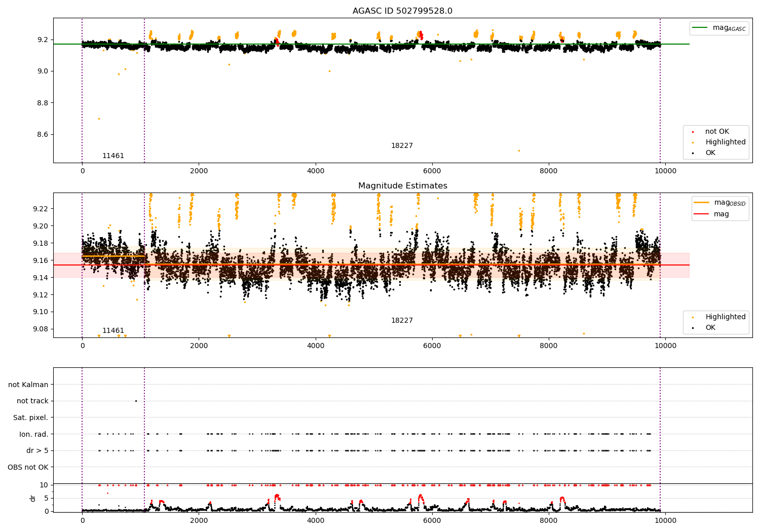Select 'Highlighted' legend entry in Magnitude Estimates plot

[x=726, y=317]
